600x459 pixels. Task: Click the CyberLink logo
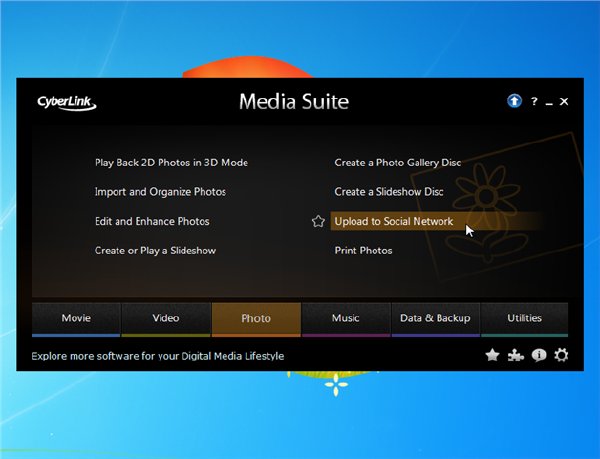pyautogui.click(x=67, y=103)
